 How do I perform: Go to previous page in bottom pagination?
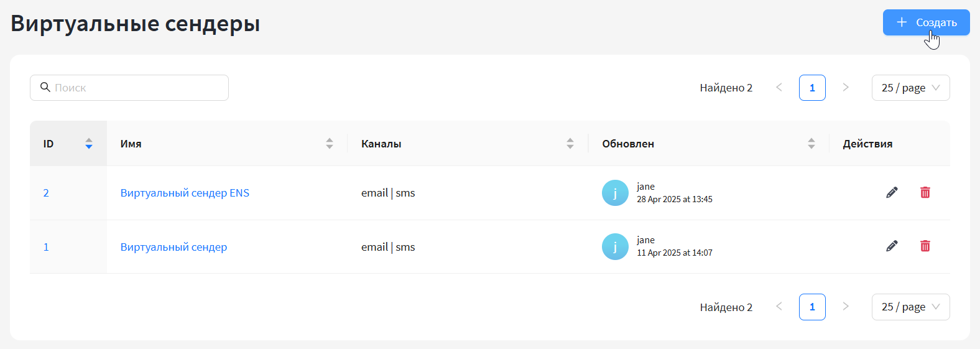tap(779, 307)
